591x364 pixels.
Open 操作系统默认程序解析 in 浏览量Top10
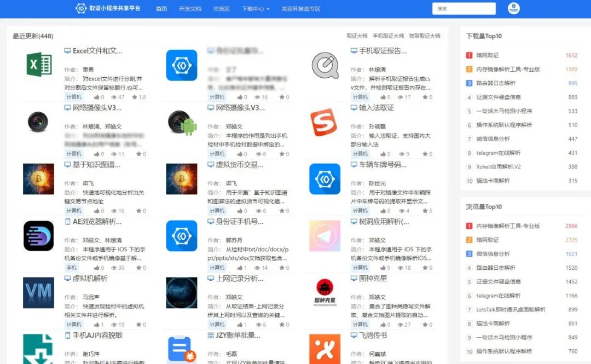504,351
